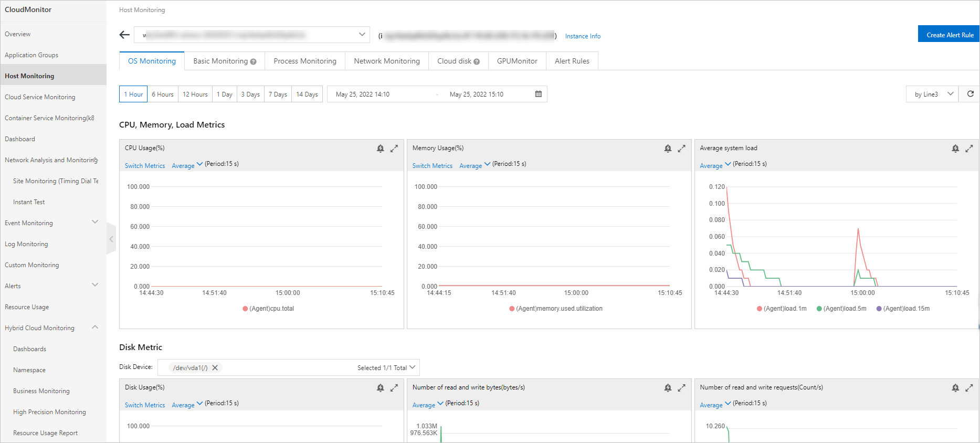Switch to the Network Monitoring tab
The height and width of the screenshot is (443, 980).
[387, 61]
